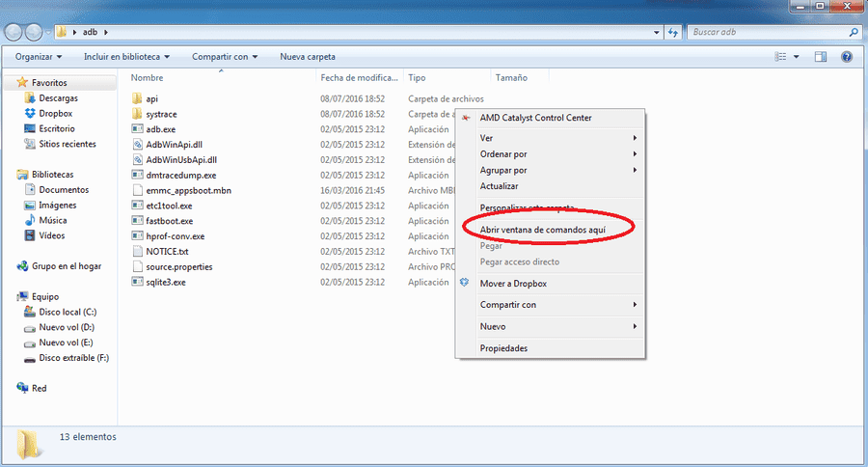Toggle the preview pane icon

[821, 57]
